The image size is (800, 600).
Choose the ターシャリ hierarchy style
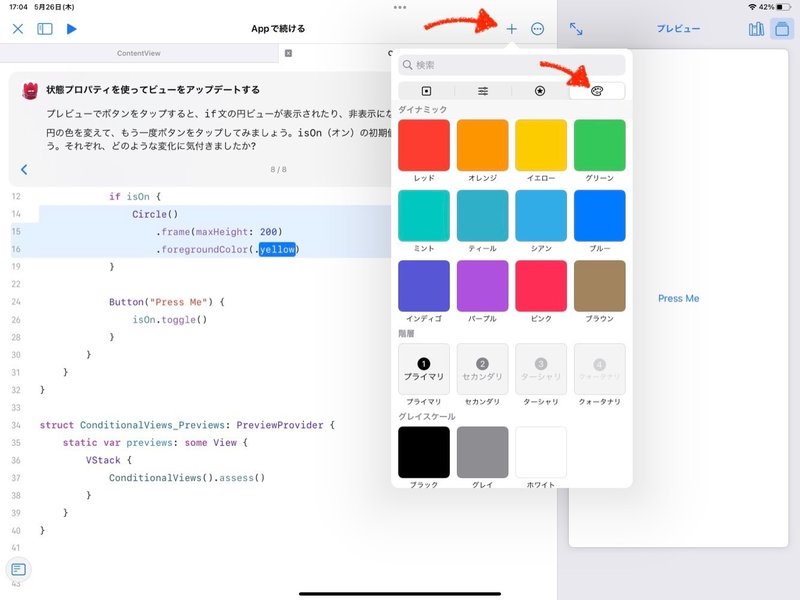click(x=541, y=369)
